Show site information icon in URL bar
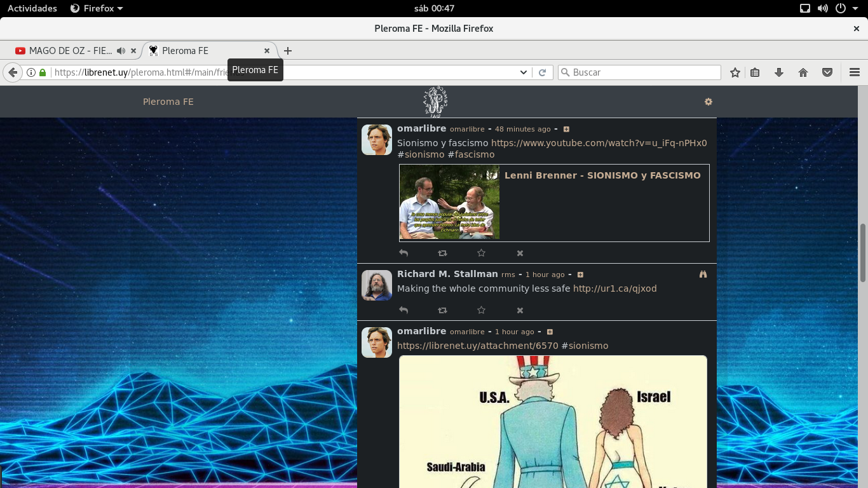The height and width of the screenshot is (488, 868). coord(31,72)
